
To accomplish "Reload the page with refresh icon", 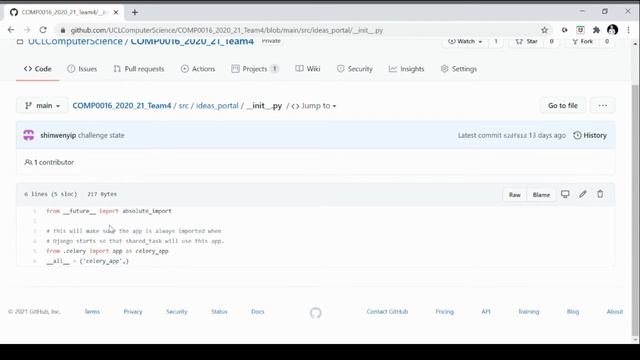I will [x=43, y=30].
